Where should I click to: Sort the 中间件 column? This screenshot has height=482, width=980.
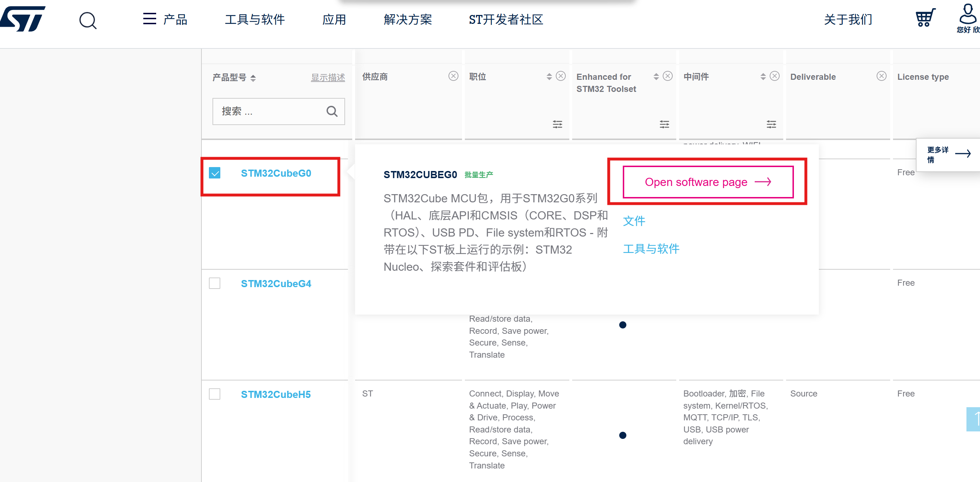coord(763,76)
